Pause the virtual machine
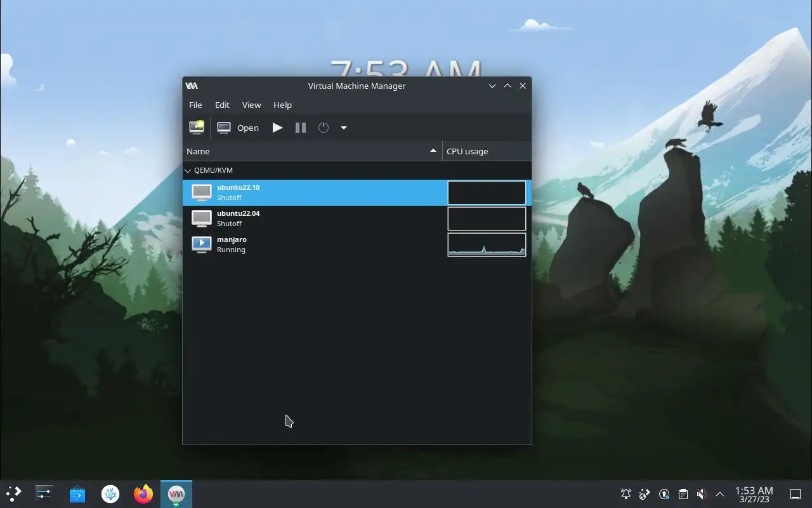The width and height of the screenshot is (812, 508). pos(301,128)
